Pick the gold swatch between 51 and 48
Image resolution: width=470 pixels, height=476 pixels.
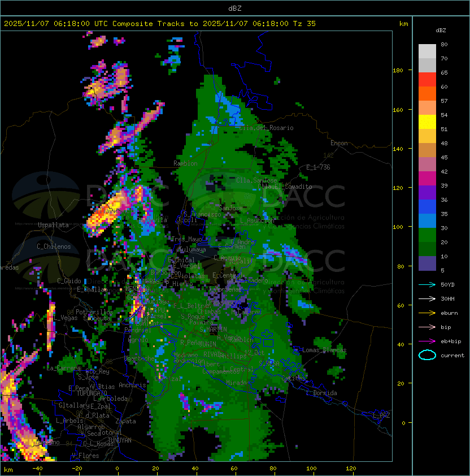pyautogui.click(x=427, y=136)
